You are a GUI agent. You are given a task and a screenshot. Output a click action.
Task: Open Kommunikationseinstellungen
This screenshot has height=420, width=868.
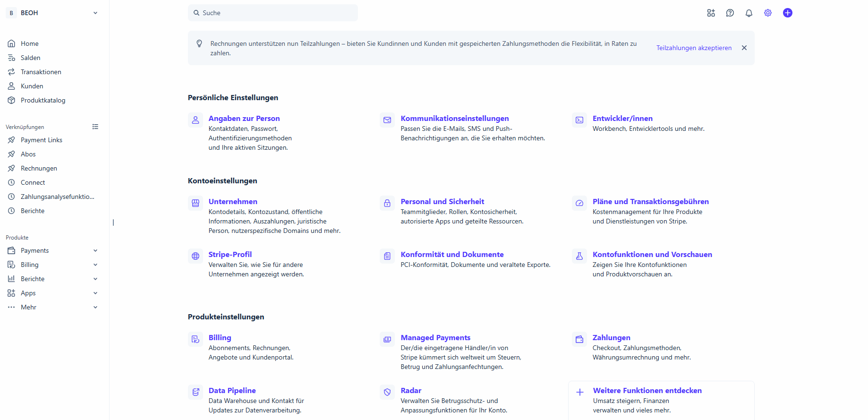click(x=455, y=118)
